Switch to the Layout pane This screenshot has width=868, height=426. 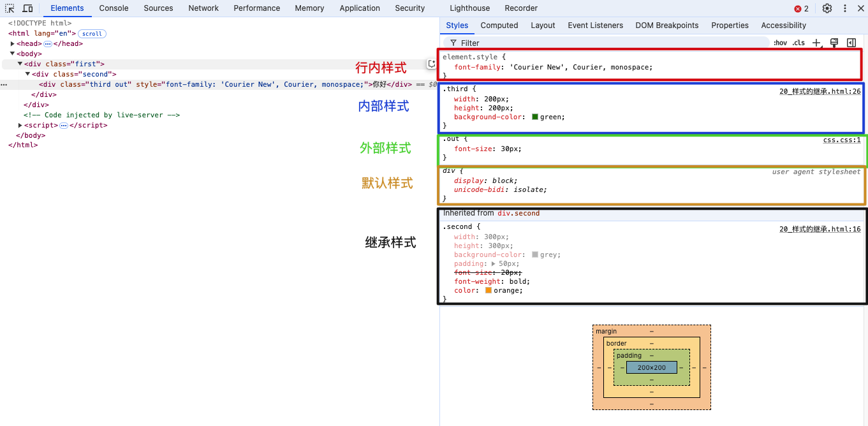click(543, 26)
